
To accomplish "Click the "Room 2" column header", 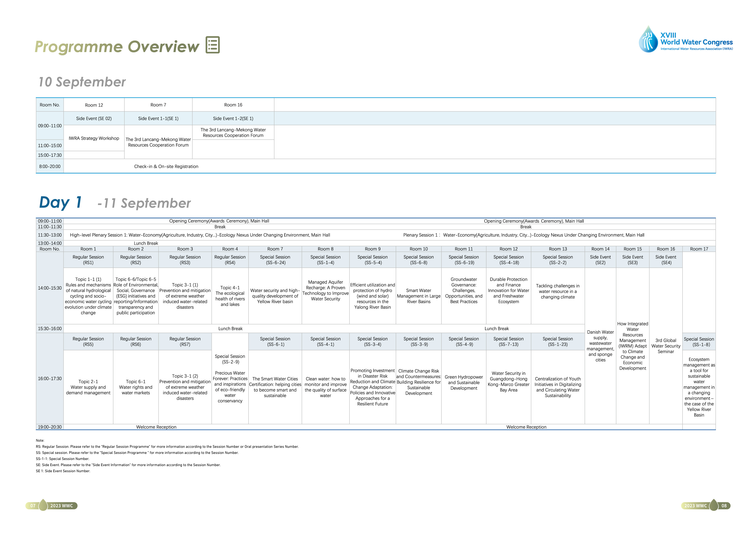I will tap(136, 249).
